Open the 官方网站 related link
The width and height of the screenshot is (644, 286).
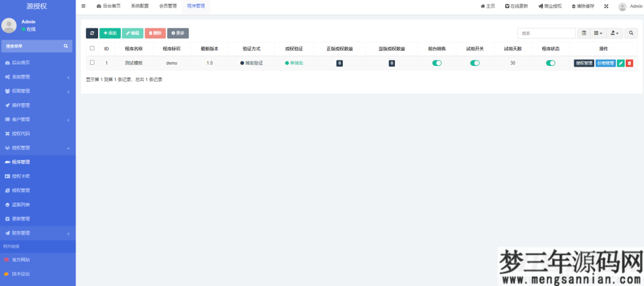(x=38, y=260)
